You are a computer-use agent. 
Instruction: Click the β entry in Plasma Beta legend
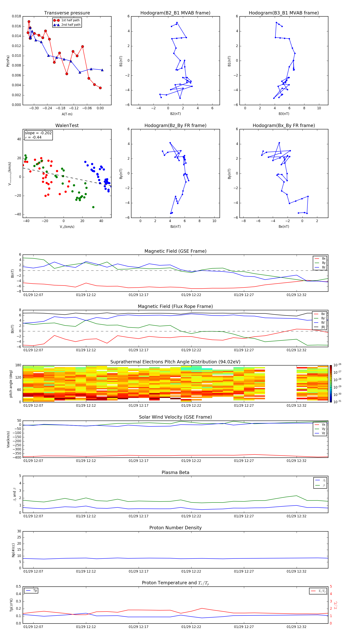[x=320, y=485]
